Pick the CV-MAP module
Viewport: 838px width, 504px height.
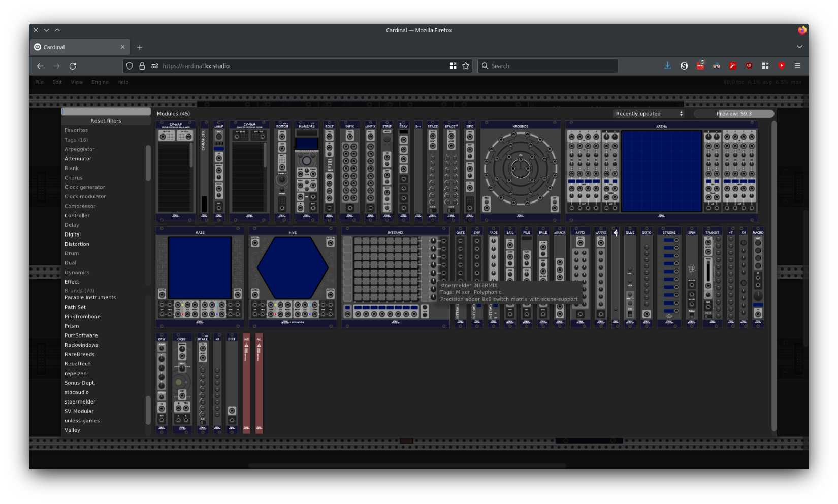coord(176,172)
